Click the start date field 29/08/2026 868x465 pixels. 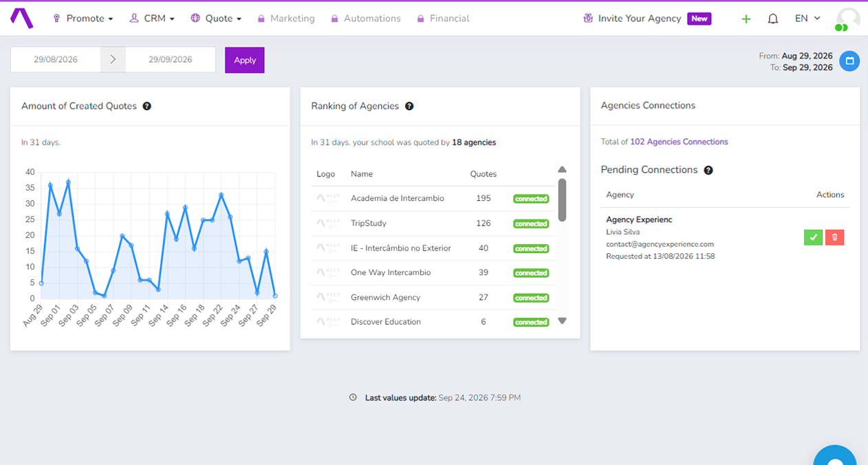56,59
